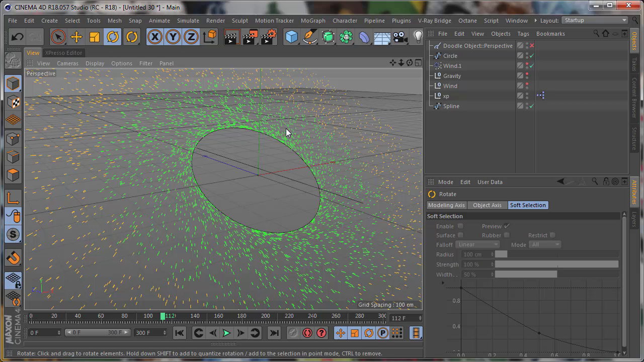This screenshot has height=362, width=644.
Task: Open the Object Axis tab
Action: [487, 205]
